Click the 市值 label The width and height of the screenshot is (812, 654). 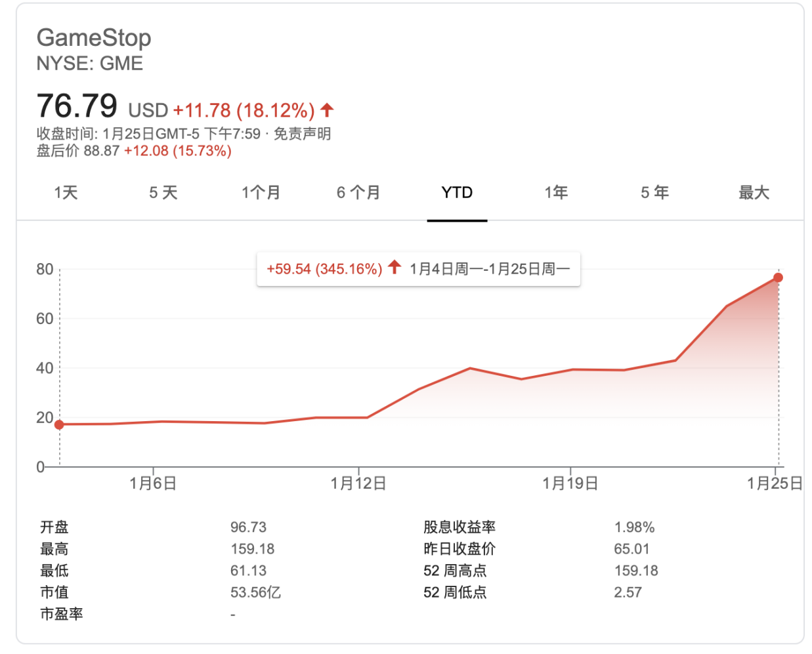point(54,592)
